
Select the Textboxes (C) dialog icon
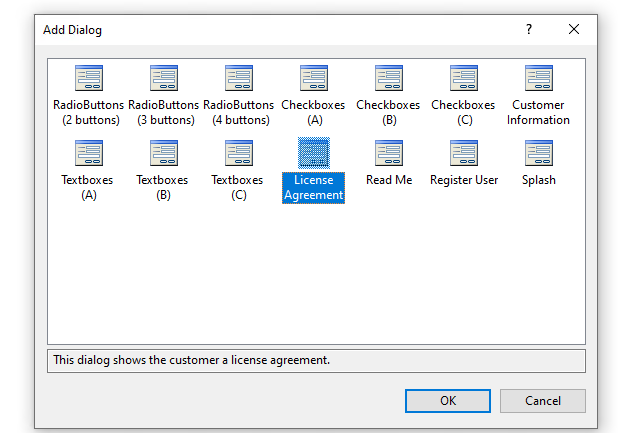(238, 153)
